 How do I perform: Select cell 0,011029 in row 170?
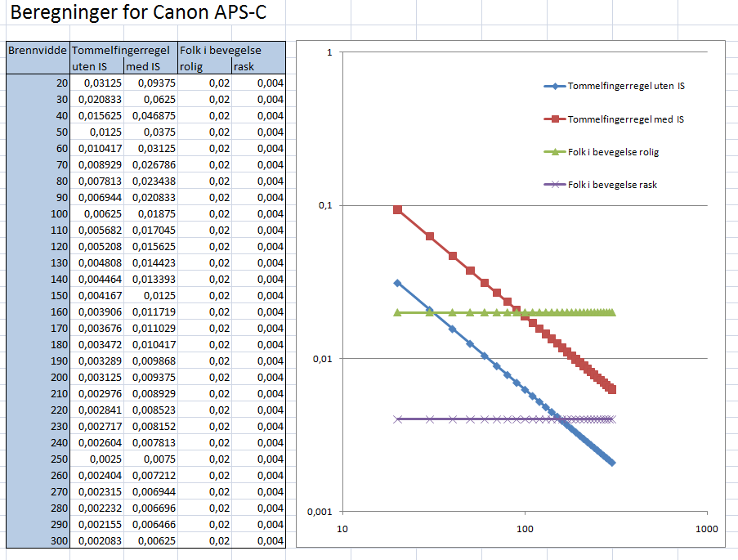pyautogui.click(x=151, y=329)
